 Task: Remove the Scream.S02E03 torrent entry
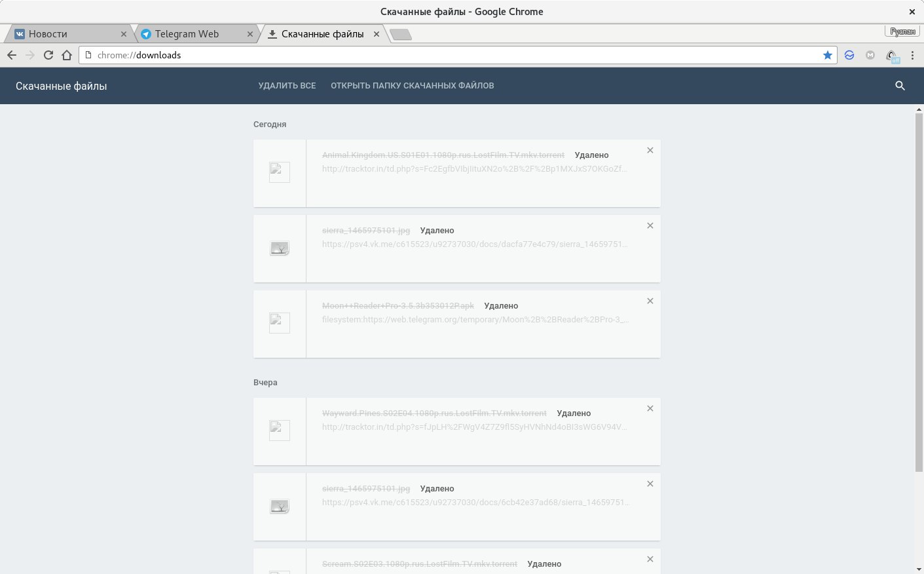coord(650,559)
